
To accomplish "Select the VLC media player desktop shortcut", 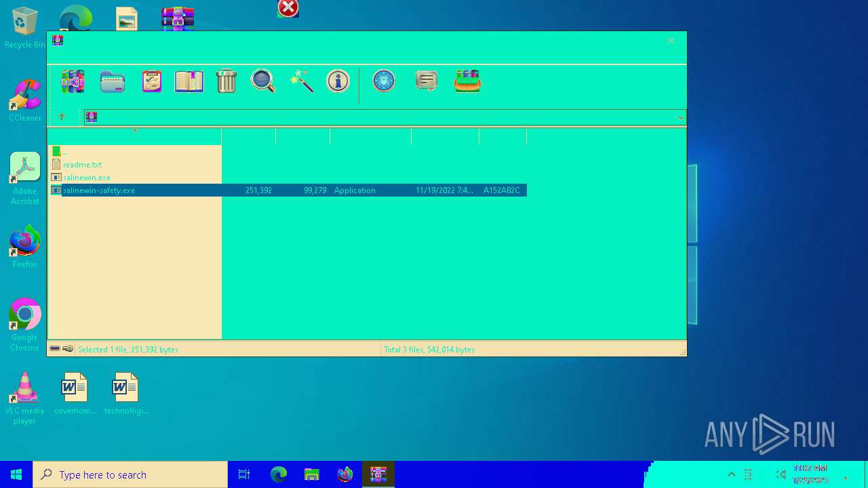I will pos(24,399).
